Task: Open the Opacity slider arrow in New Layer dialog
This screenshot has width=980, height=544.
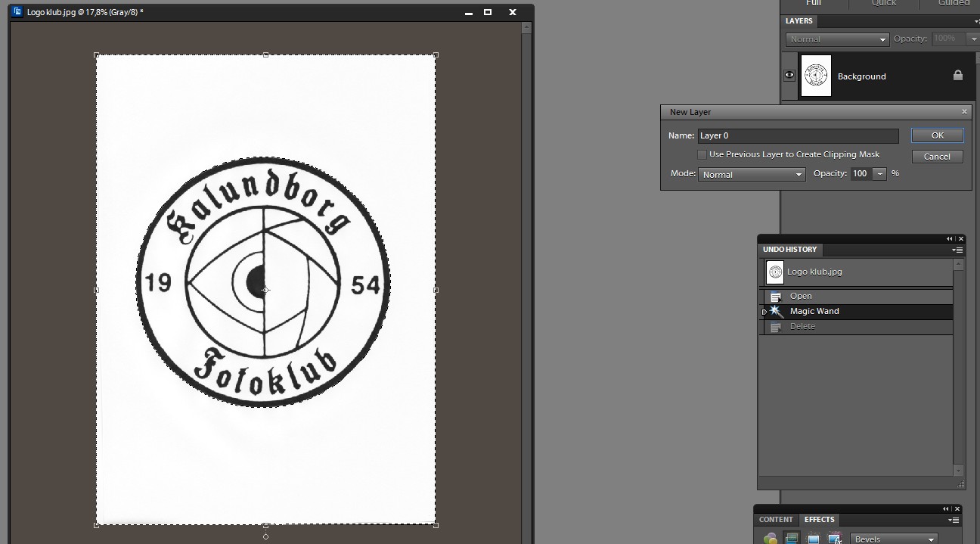Action: point(879,173)
